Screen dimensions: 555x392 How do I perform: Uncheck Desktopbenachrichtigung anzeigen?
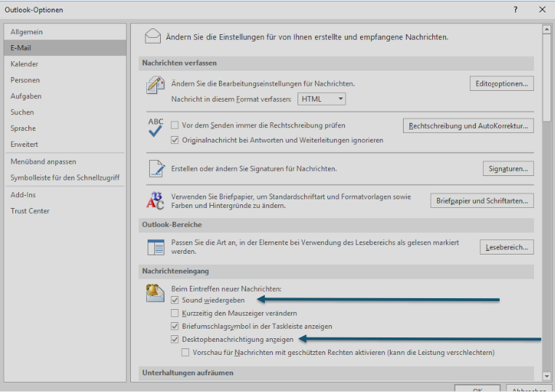coord(175,340)
